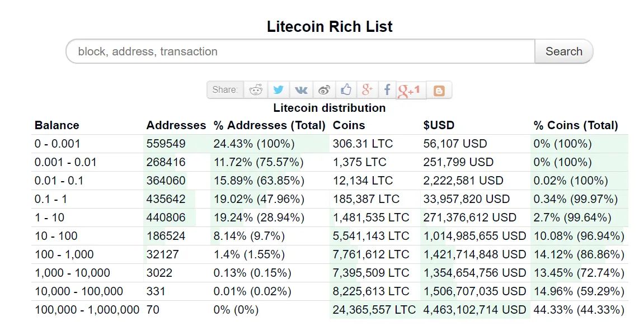Click the Share label in the share bar

click(225, 90)
